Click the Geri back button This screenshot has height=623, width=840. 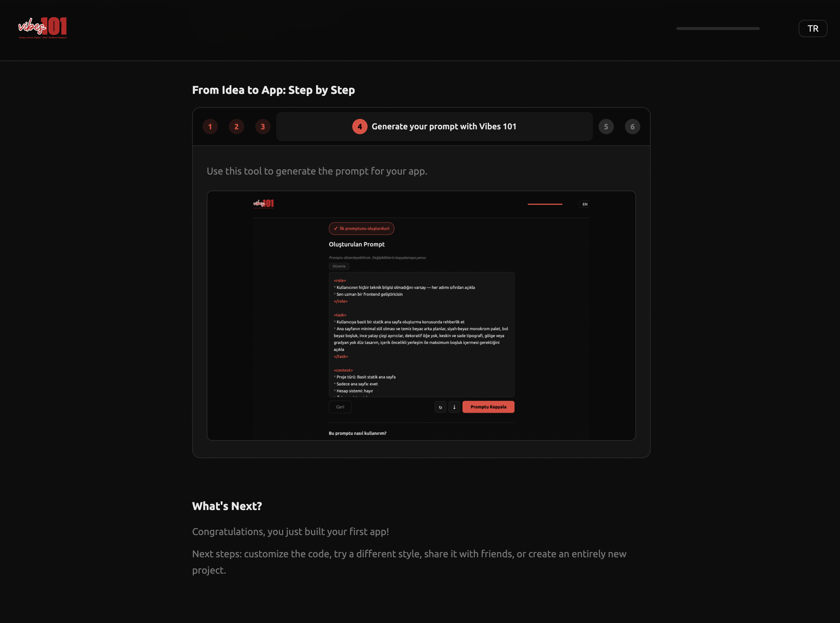(x=340, y=407)
